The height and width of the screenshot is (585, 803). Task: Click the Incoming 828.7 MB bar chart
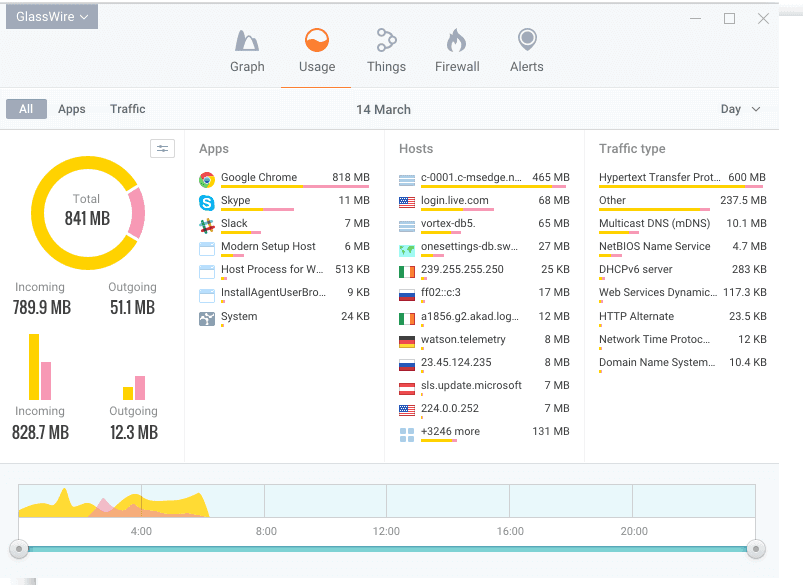coord(40,367)
